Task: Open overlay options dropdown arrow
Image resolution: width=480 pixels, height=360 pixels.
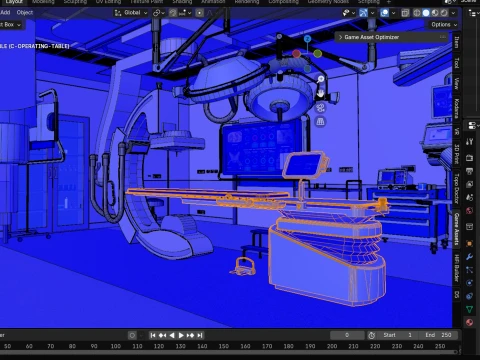Action: click(x=394, y=13)
